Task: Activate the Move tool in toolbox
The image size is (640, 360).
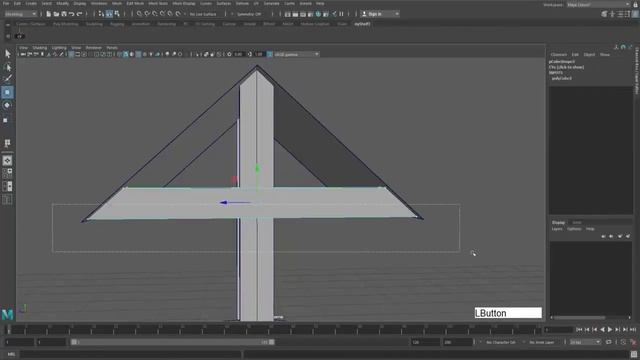Action: (7, 92)
